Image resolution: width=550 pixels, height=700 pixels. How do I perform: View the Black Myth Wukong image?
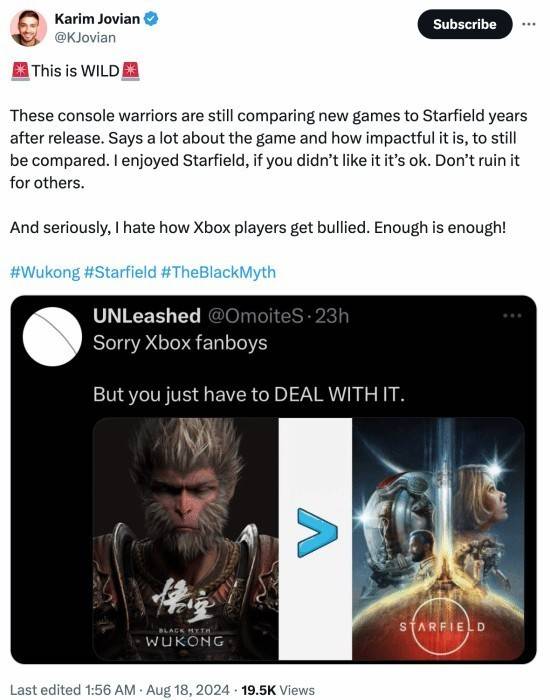click(x=186, y=538)
